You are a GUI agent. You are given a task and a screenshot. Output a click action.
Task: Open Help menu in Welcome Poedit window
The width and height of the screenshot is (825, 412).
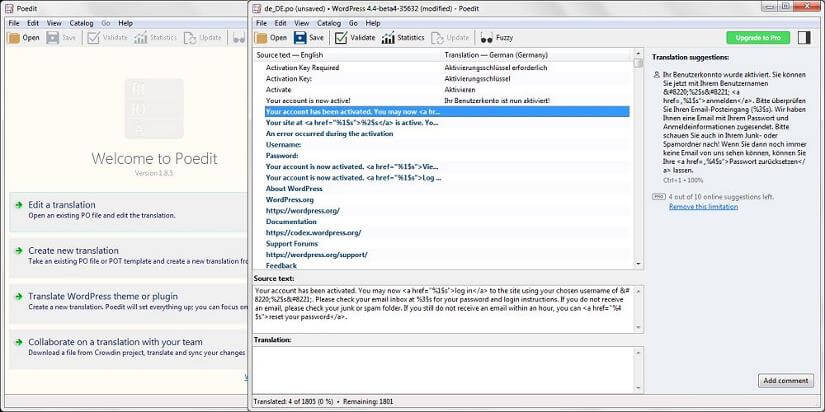125,23
